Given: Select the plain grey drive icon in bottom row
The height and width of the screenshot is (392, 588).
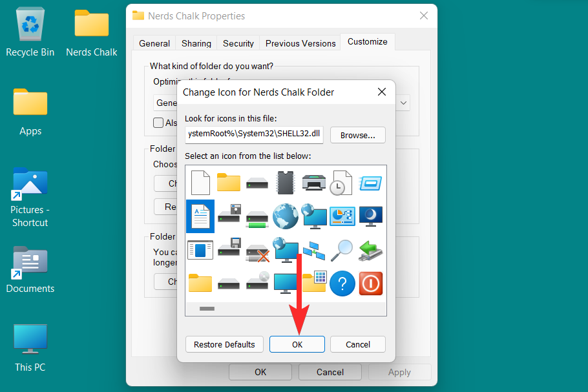Looking at the screenshot, I should click(x=229, y=284).
